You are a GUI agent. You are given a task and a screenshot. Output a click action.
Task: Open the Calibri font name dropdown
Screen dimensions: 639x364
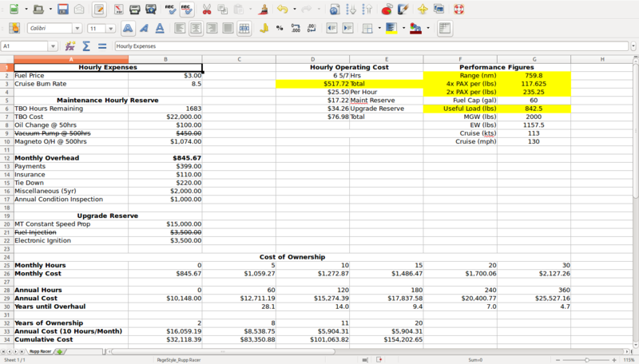pos(77,29)
